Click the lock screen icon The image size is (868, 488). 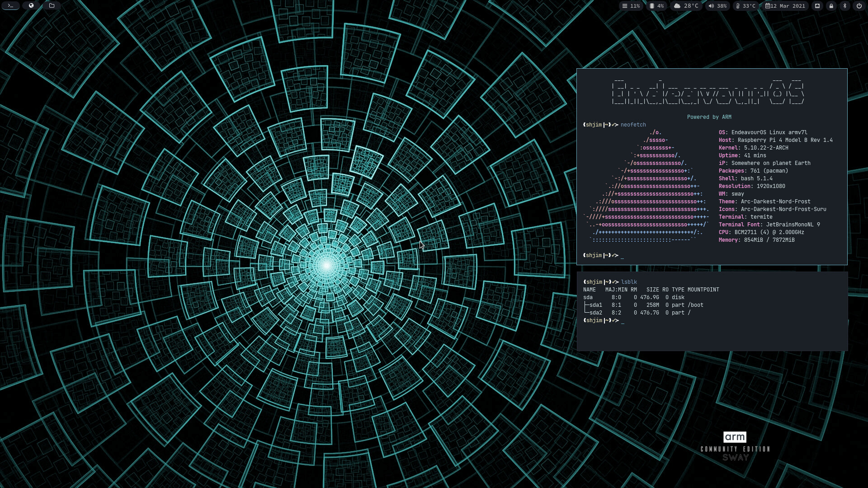[x=831, y=6]
